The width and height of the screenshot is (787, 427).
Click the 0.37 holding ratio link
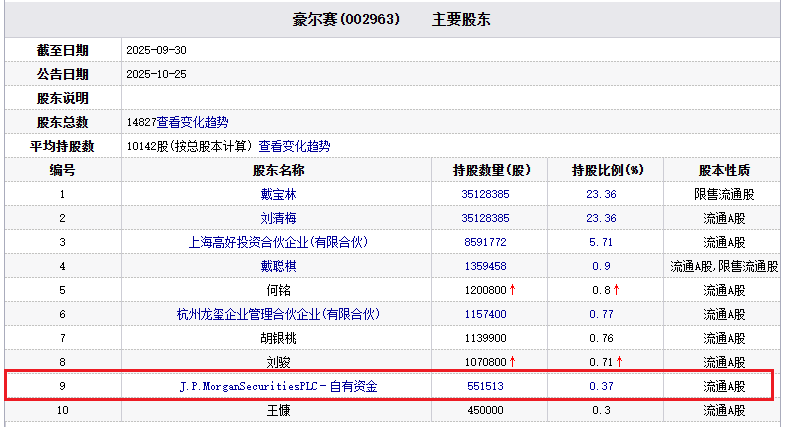pyautogui.click(x=601, y=386)
